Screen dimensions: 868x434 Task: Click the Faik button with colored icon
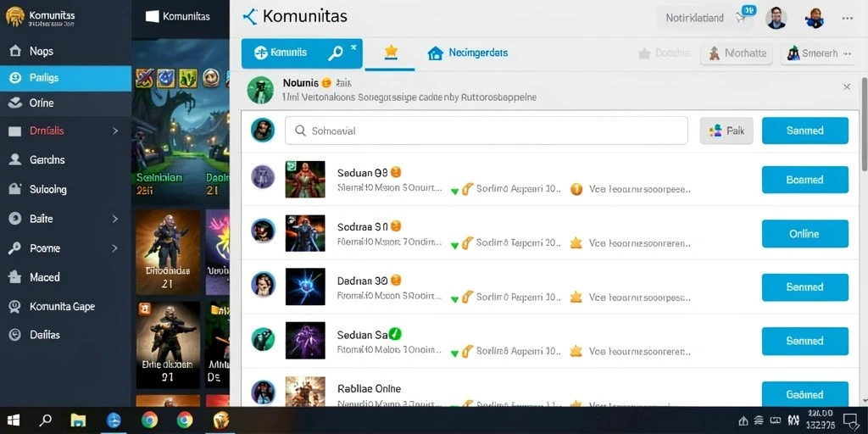726,131
